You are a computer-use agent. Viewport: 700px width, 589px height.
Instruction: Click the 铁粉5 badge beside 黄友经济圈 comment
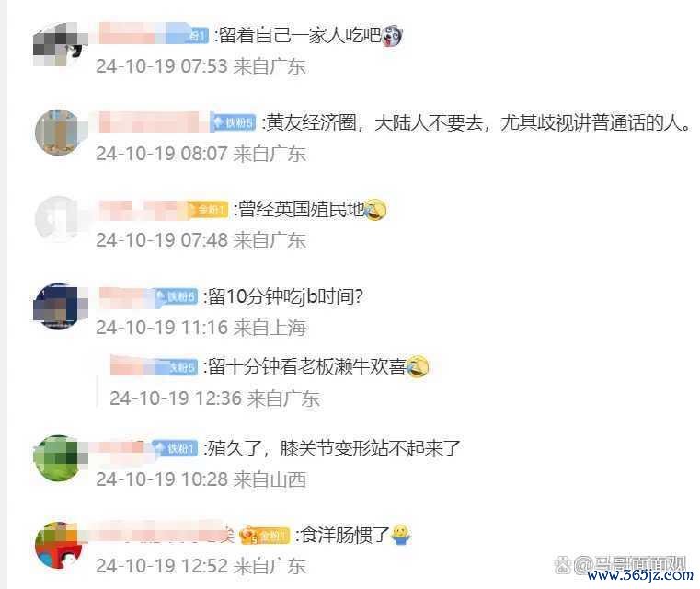(x=233, y=122)
